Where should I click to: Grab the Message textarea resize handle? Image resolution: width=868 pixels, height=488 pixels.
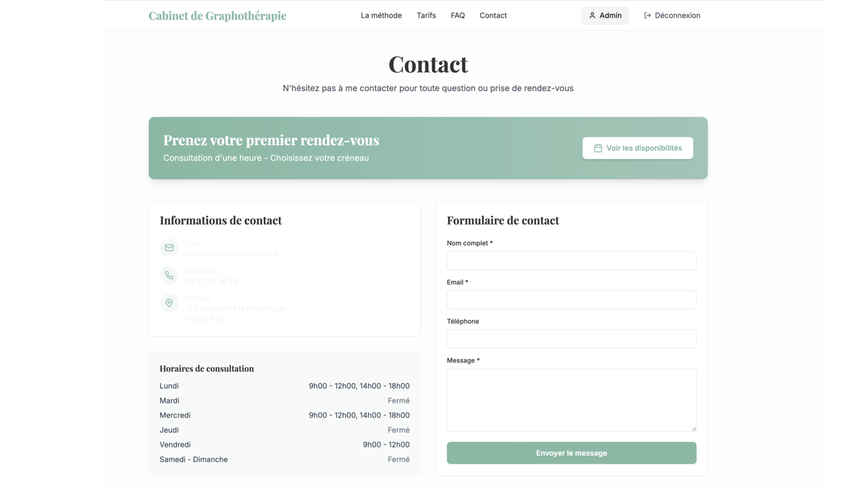[694, 429]
